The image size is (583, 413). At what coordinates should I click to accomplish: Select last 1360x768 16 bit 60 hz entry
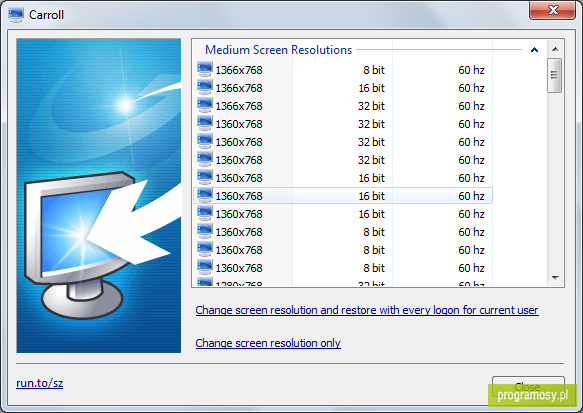pos(343,214)
